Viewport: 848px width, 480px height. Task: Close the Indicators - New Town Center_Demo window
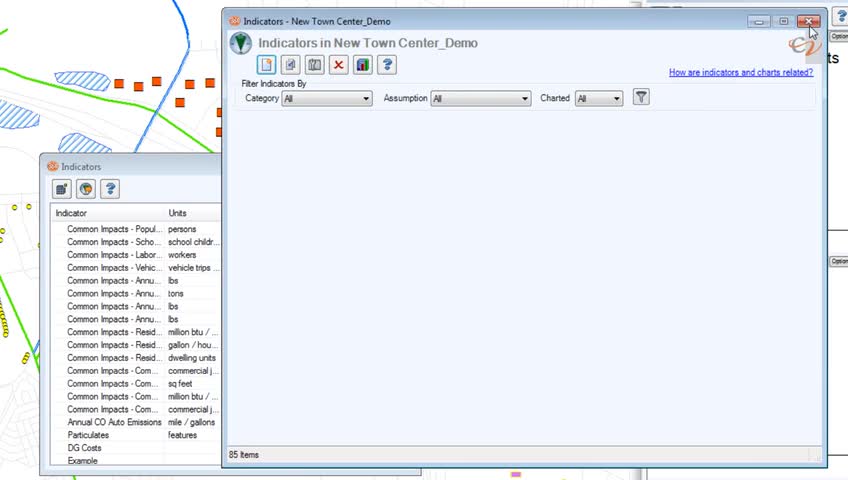coord(809,22)
